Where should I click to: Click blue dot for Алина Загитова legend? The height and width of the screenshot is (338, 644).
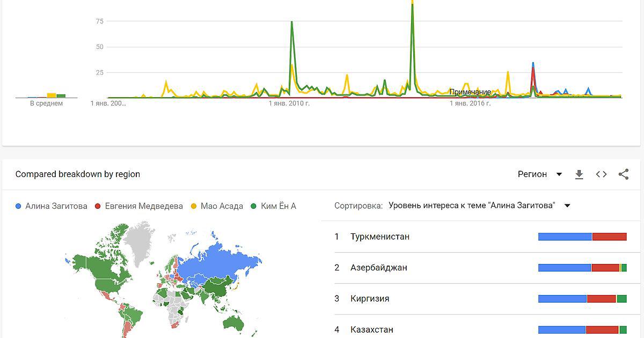coord(19,206)
